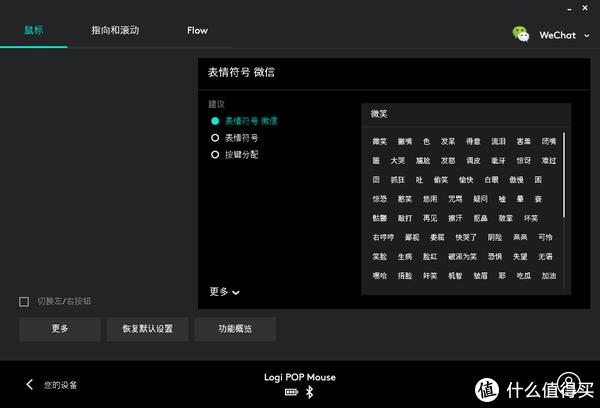Select the 表情符号 radio option
This screenshot has width=600, height=408.
pyautogui.click(x=215, y=138)
